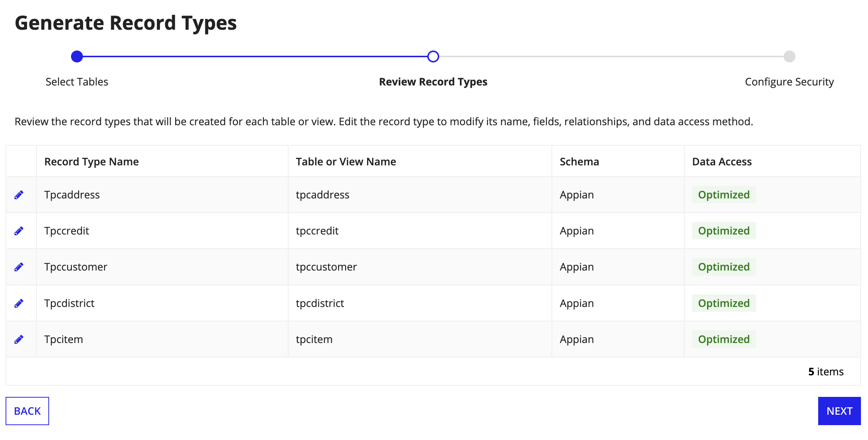Select the Tpcdistrict record type name
This screenshot has width=868, height=440.
coord(70,303)
